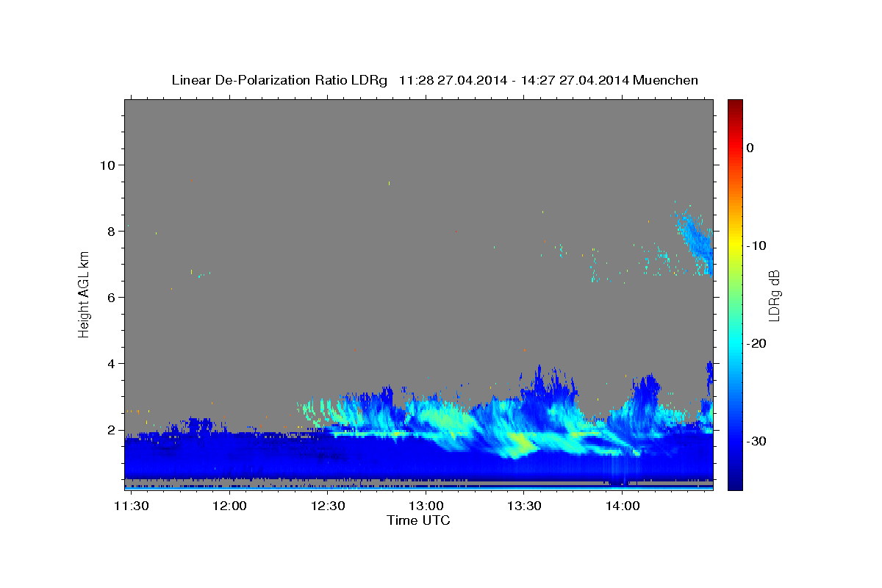Click the 'LDRg dB' colorbar label
The width and height of the screenshot is (882, 588).
[774, 295]
